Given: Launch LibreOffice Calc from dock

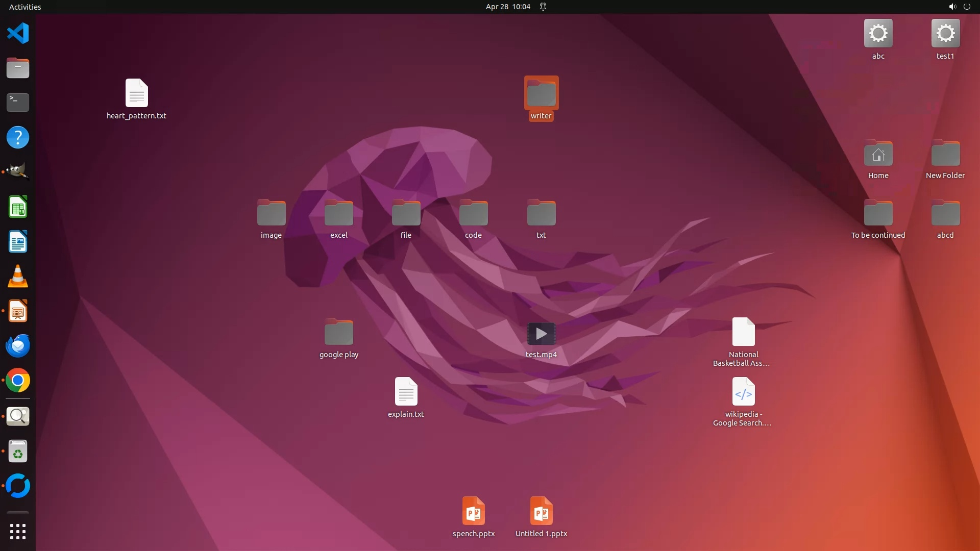Looking at the screenshot, I should (x=18, y=207).
